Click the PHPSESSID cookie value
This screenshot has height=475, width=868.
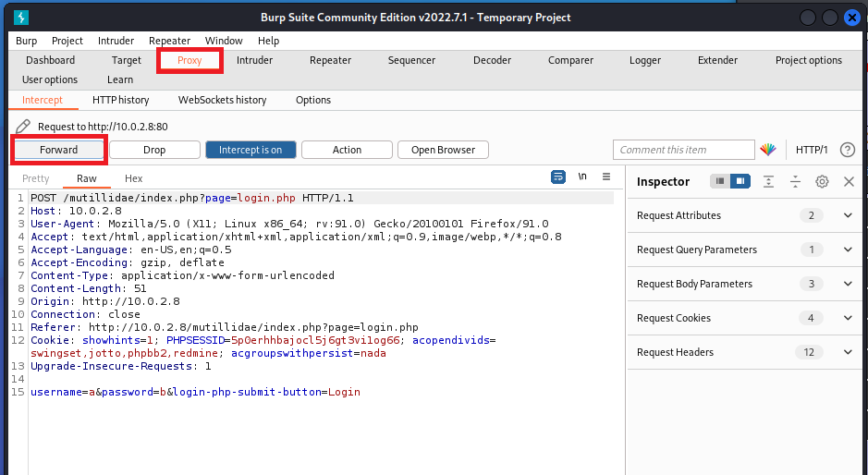point(315,340)
